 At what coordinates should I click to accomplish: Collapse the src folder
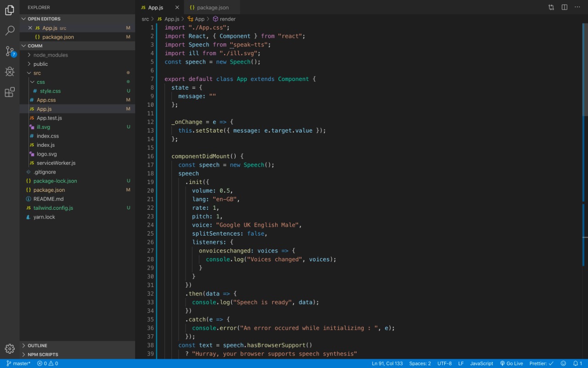click(x=77, y=73)
